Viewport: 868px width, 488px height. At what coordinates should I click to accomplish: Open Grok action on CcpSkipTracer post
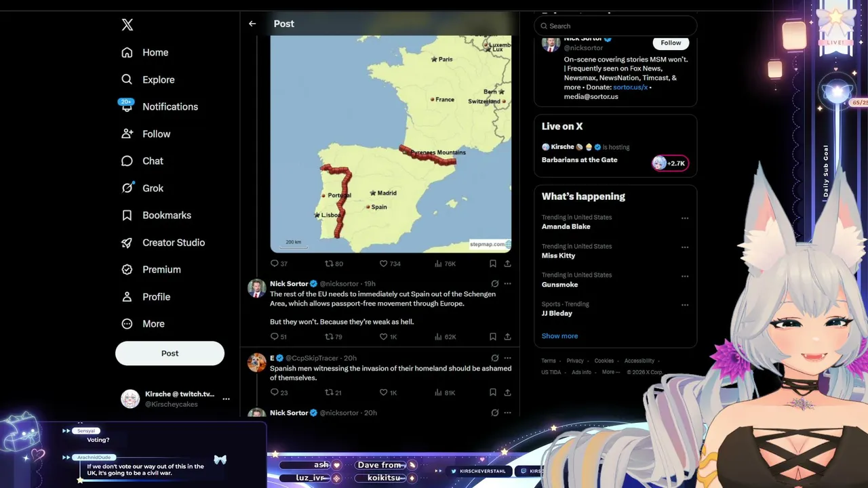494,358
